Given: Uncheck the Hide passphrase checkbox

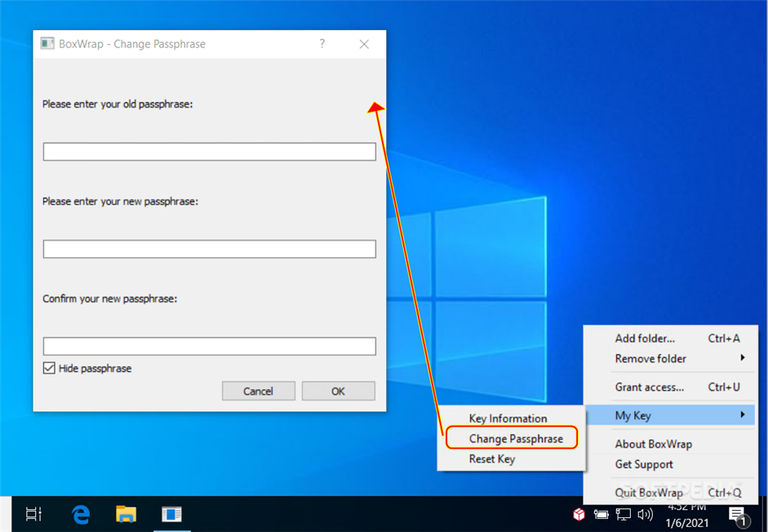Looking at the screenshot, I should 49,368.
